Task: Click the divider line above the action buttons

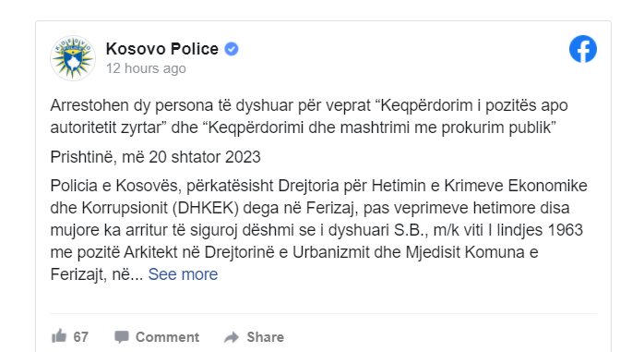Action: point(323,314)
